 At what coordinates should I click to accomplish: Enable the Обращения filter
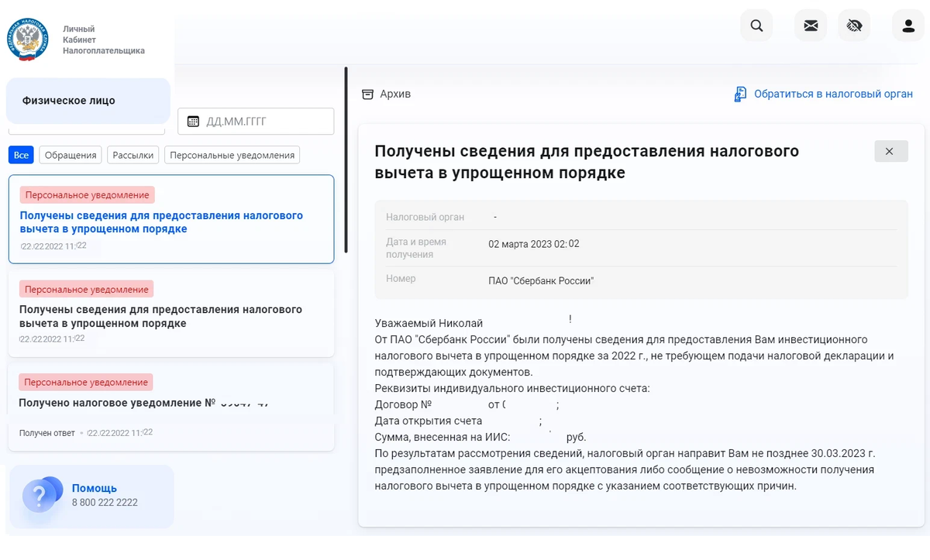pos(69,155)
